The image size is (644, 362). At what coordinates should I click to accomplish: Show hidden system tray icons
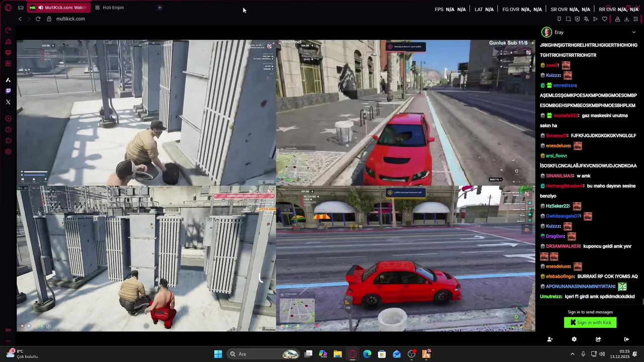tap(572, 354)
